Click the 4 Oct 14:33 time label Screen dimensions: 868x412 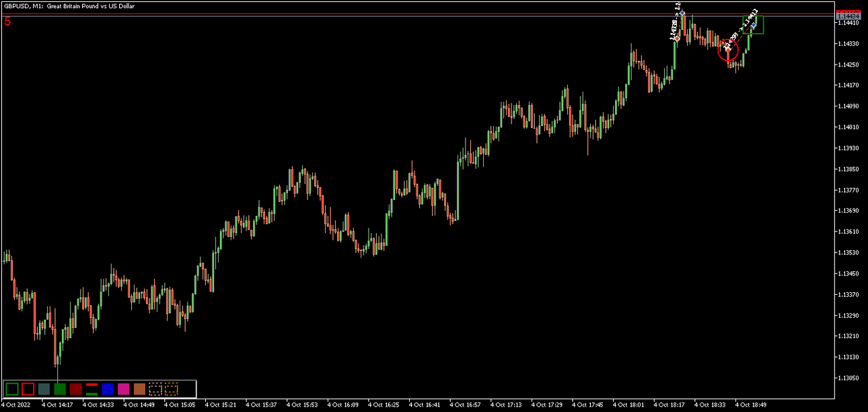click(97, 405)
